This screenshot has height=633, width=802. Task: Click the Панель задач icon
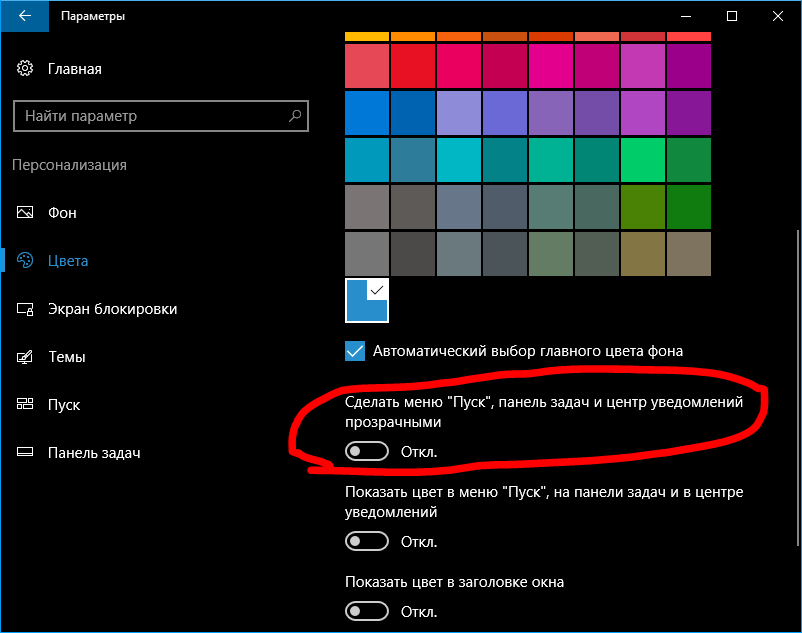25,452
